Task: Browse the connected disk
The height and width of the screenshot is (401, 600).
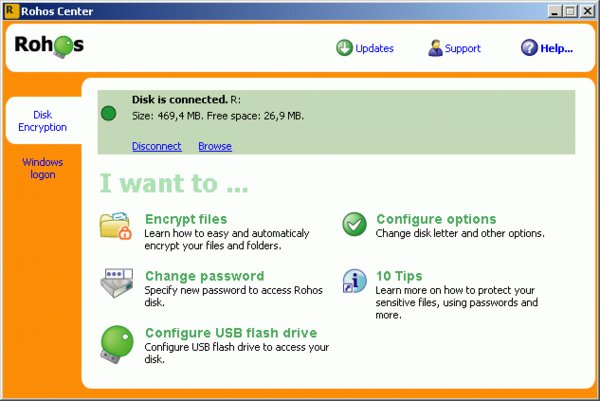Action: pyautogui.click(x=215, y=146)
